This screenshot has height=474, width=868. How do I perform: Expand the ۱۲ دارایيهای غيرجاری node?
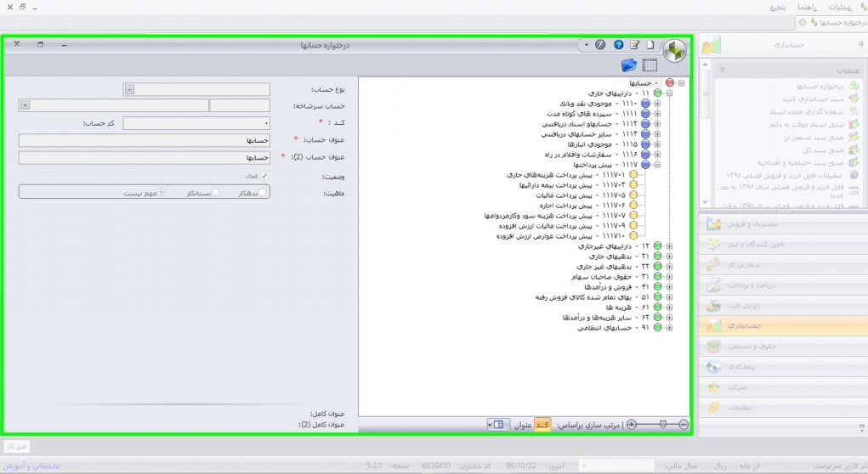[x=669, y=246]
